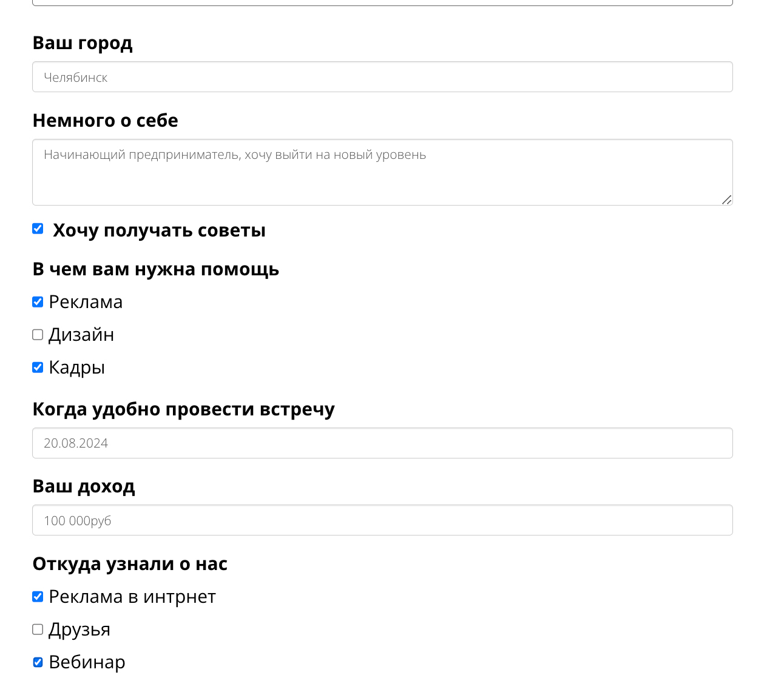The image size is (784, 678).
Task: Uncheck the 'Хочу получать советы' checkbox
Action: point(38,229)
